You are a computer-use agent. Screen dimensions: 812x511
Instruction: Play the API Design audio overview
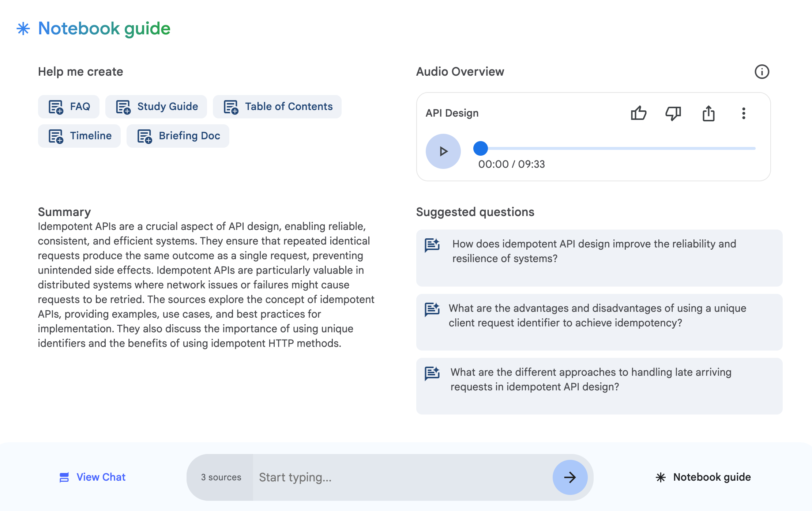[443, 151]
